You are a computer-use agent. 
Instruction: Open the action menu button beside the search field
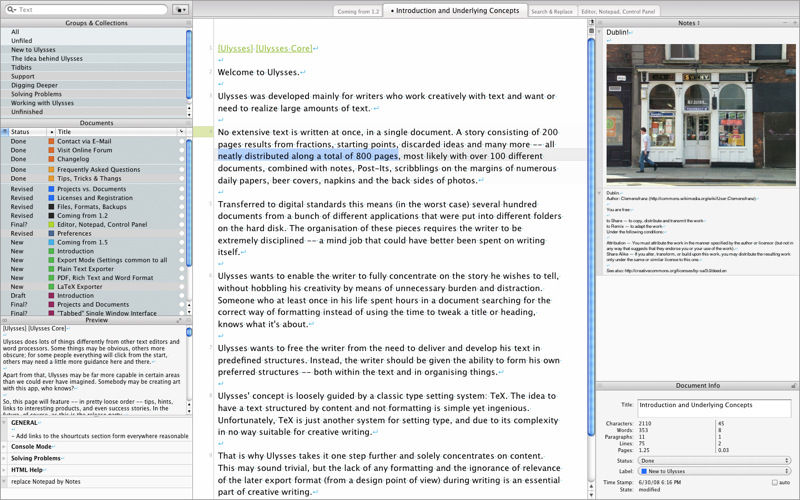(181, 10)
